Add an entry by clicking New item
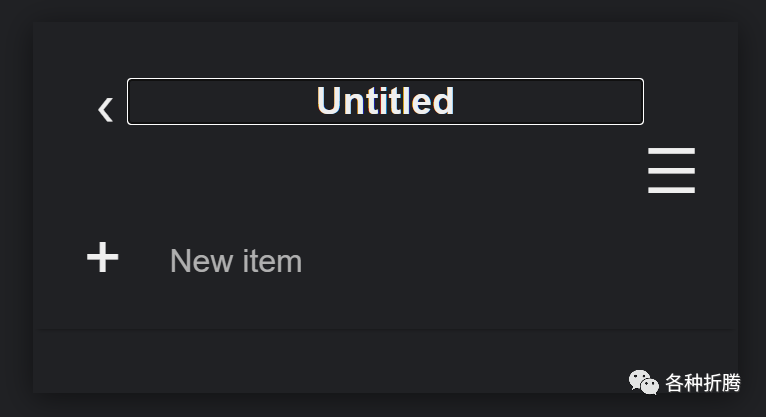Screen dimensions: 766x417 236,261
